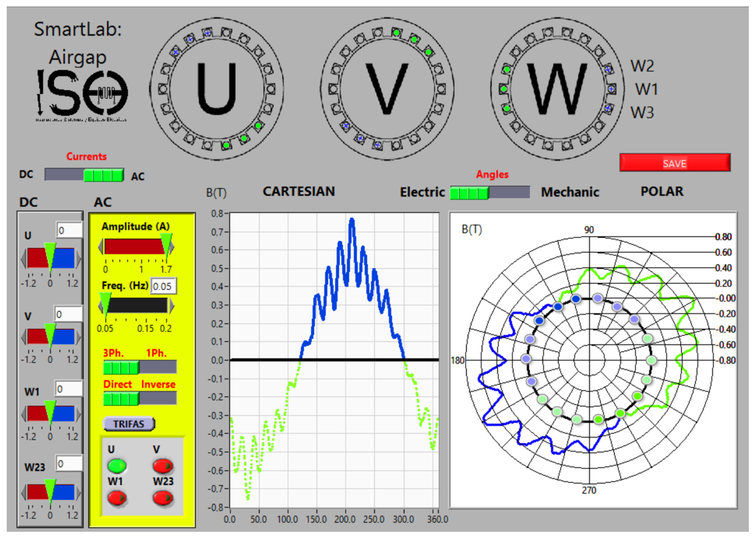The width and height of the screenshot is (756, 539).
Task: Toggle the Electric/Mechanic Angles switch
Action: pos(490,192)
